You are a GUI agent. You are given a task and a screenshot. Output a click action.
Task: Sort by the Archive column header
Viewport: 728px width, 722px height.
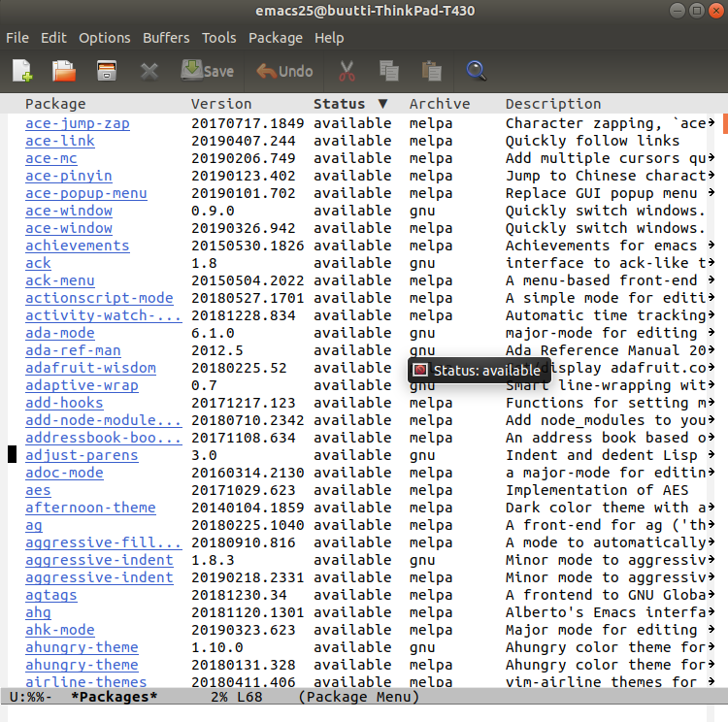(439, 104)
